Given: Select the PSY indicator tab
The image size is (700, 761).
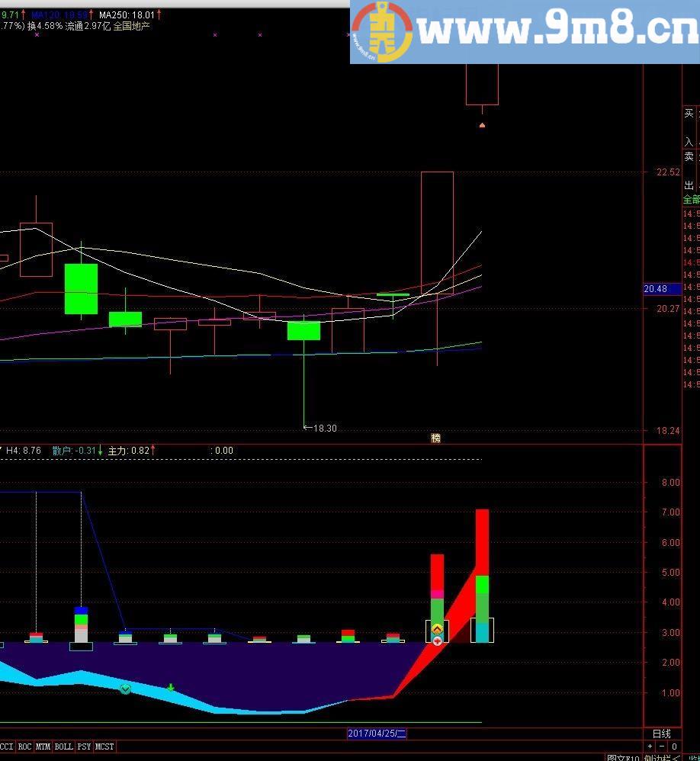Looking at the screenshot, I should [x=84, y=747].
